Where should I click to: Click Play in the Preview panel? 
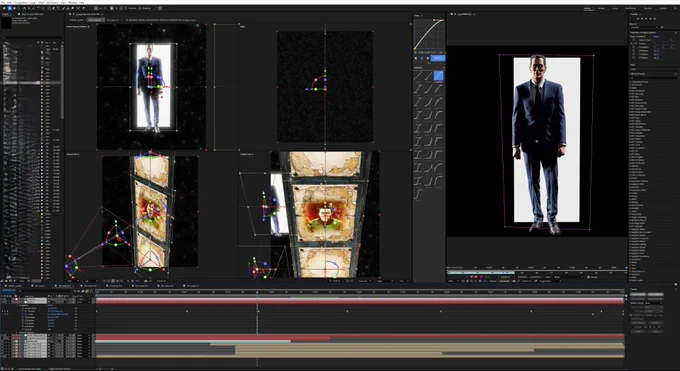pyautogui.click(x=646, y=19)
